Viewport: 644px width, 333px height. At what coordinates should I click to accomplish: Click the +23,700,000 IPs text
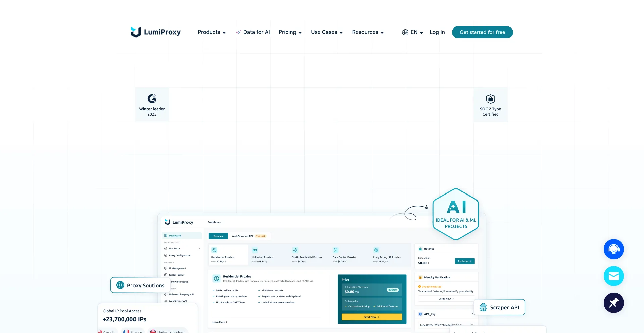(x=124, y=319)
